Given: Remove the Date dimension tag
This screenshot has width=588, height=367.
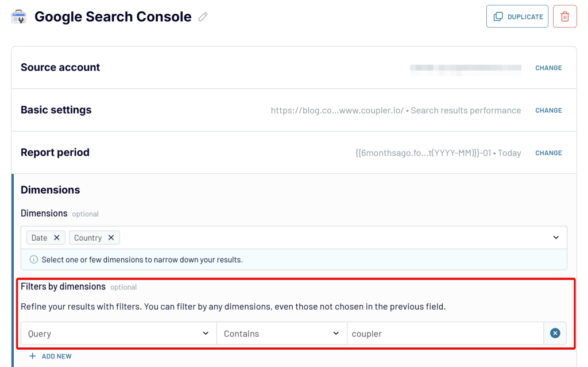Looking at the screenshot, I should point(57,238).
